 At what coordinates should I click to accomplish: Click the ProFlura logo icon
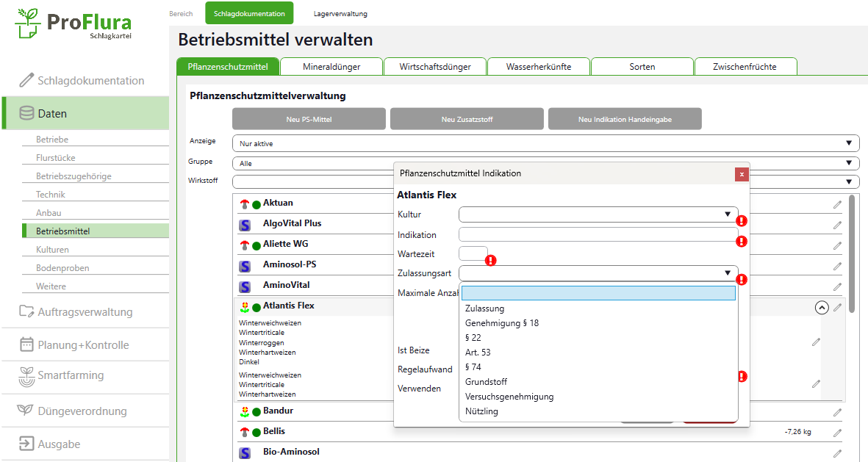pyautogui.click(x=28, y=24)
